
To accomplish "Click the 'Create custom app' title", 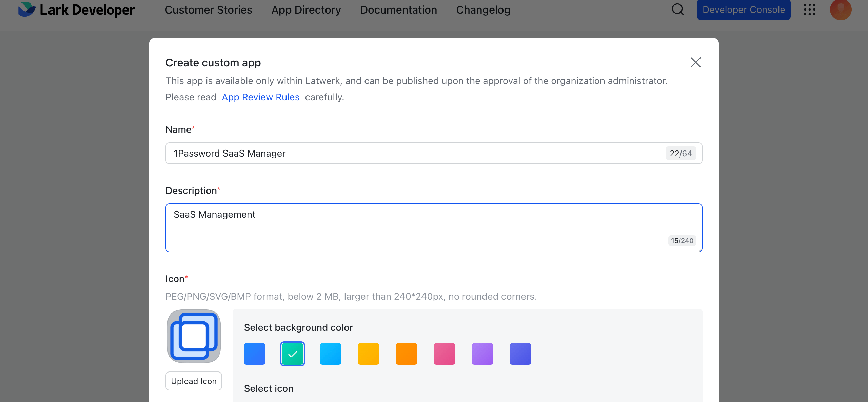I will pyautogui.click(x=213, y=63).
